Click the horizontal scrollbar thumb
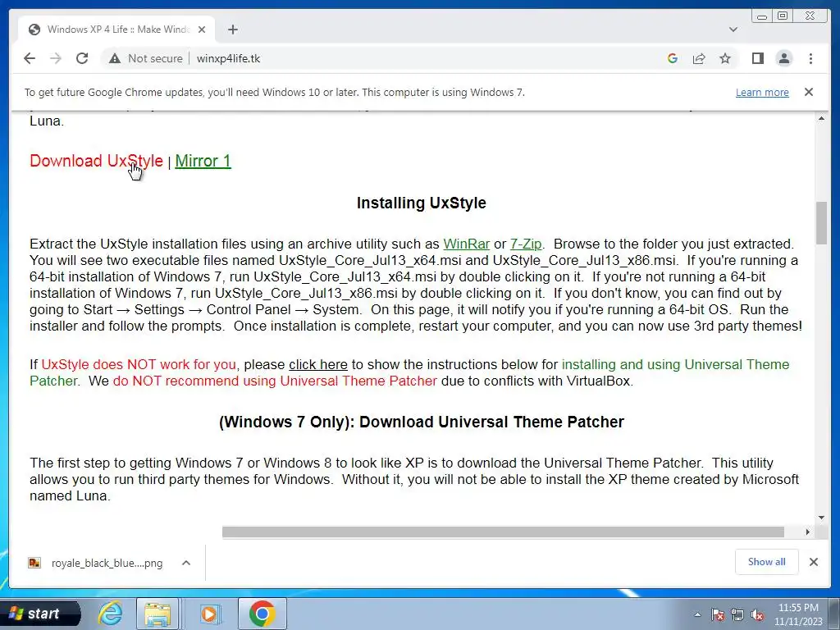The width and height of the screenshot is (840, 630). (x=503, y=532)
